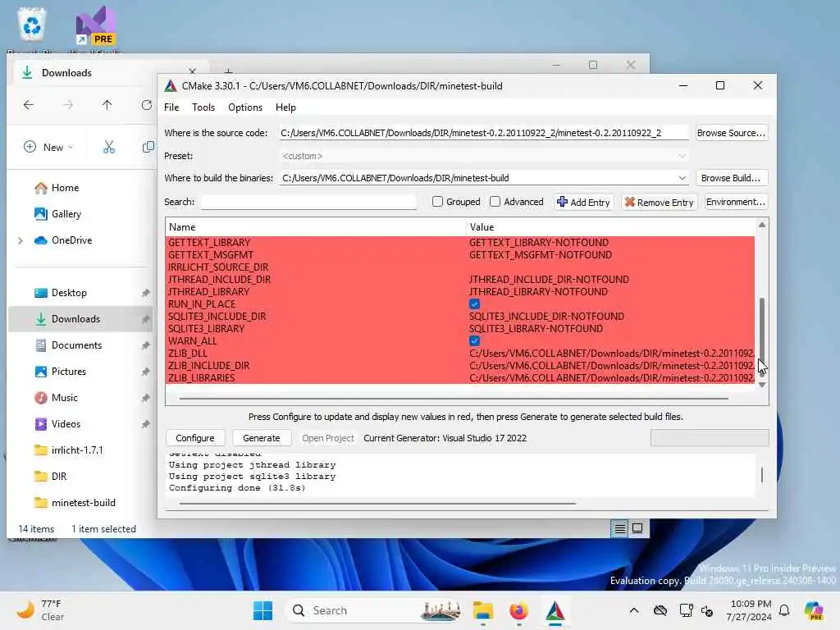Open the Environment settings button

tap(736, 202)
